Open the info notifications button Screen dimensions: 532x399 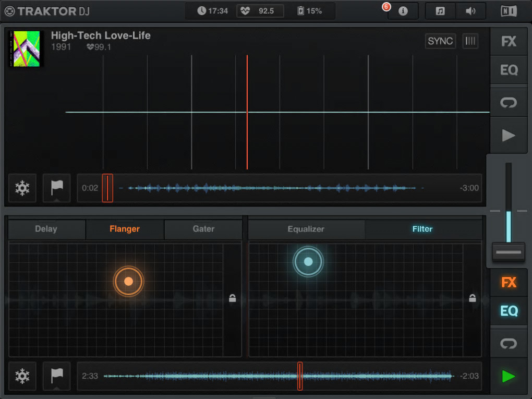[403, 11]
